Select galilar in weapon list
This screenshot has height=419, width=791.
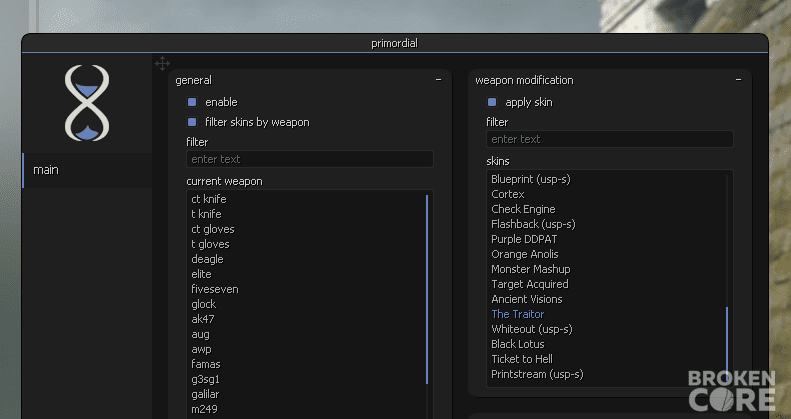pyautogui.click(x=205, y=394)
